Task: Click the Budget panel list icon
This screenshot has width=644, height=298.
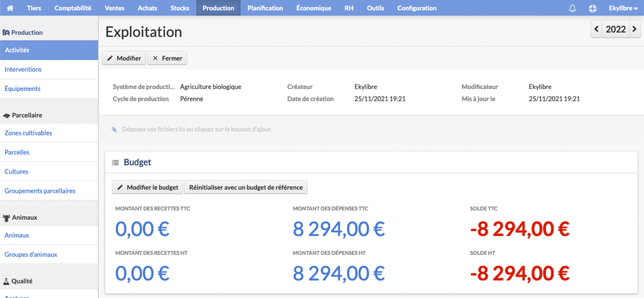Action: 115,163
